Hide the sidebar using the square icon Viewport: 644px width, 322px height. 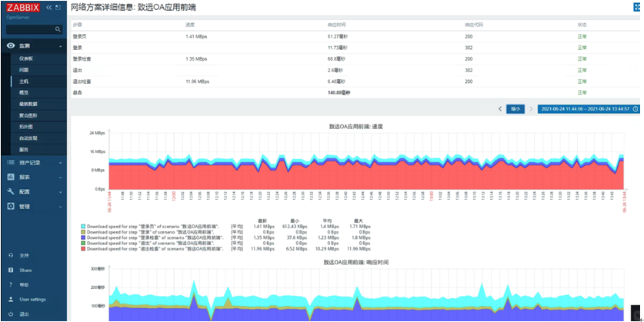tap(58, 8)
